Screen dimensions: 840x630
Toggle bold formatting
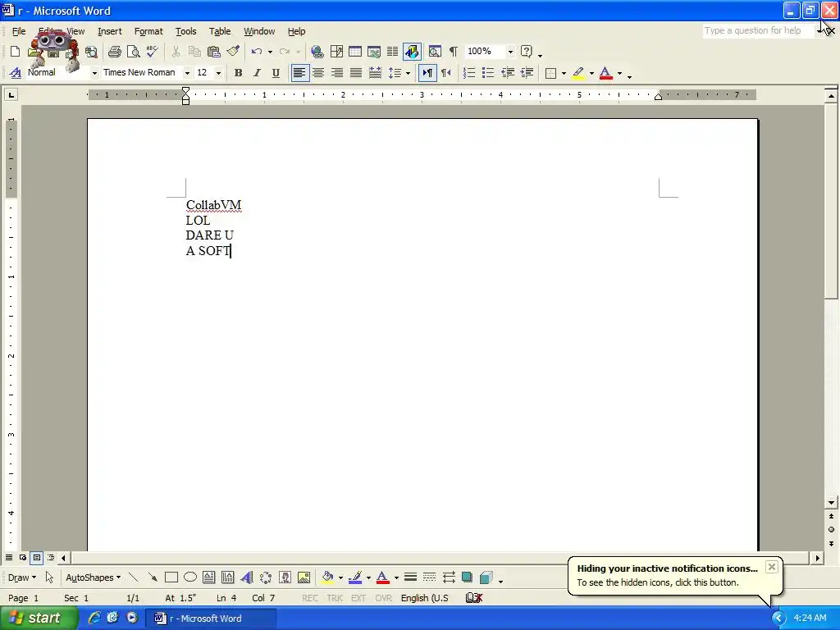point(239,73)
